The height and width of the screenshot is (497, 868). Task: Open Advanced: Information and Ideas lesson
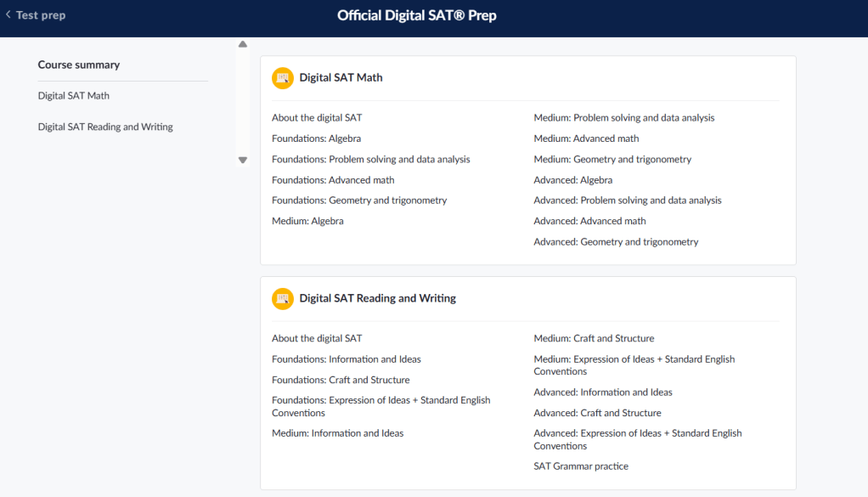click(x=602, y=393)
